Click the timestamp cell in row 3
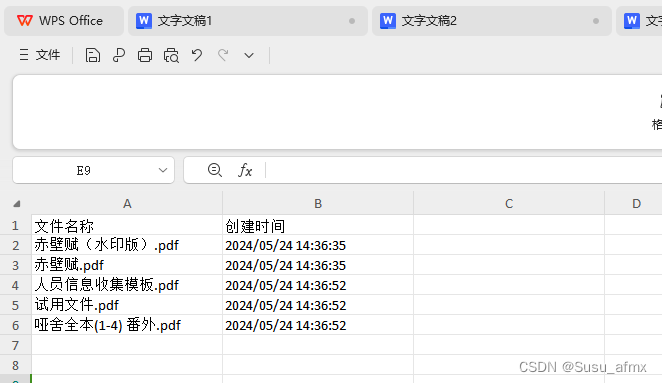This screenshot has width=662, height=383. (318, 265)
